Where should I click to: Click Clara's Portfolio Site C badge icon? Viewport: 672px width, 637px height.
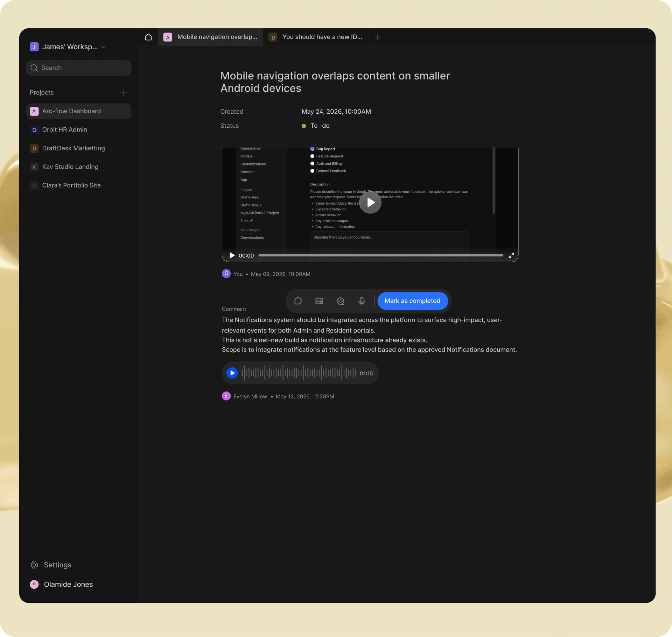click(34, 185)
